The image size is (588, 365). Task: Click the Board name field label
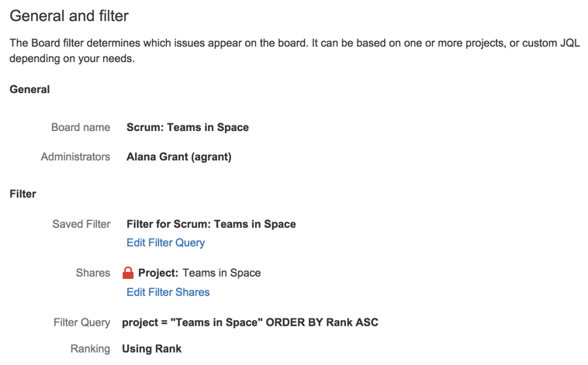click(x=81, y=127)
